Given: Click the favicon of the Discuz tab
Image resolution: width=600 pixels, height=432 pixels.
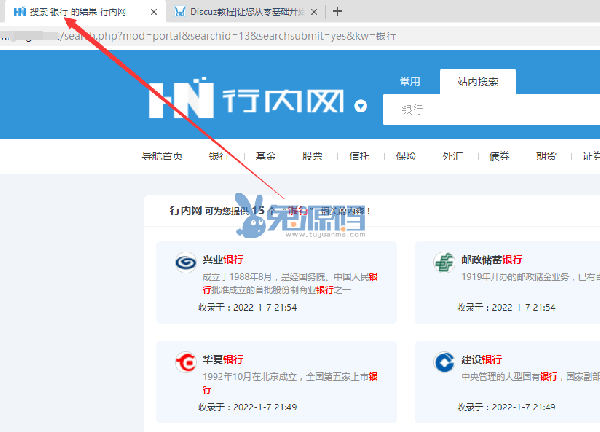Looking at the screenshot, I should coord(180,12).
